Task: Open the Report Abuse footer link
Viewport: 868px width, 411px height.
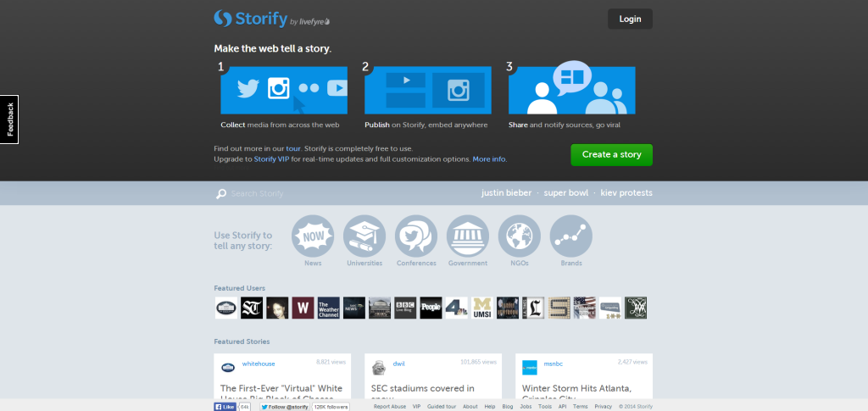Action: pos(390,407)
